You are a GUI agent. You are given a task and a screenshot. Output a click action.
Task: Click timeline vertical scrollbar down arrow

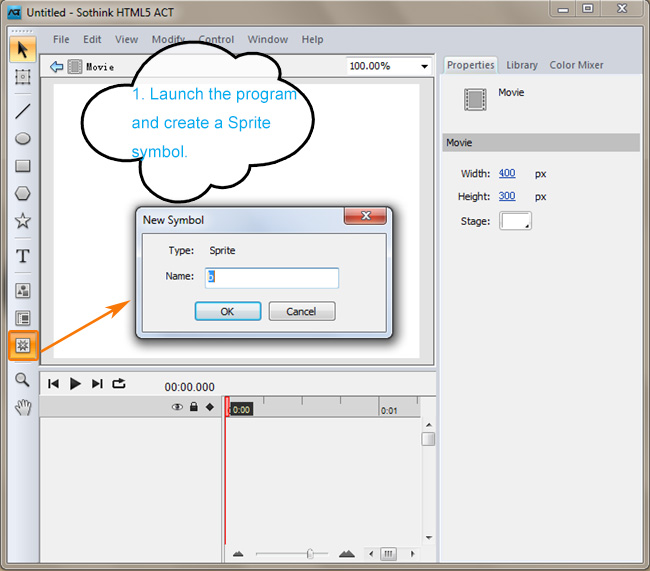point(429,538)
